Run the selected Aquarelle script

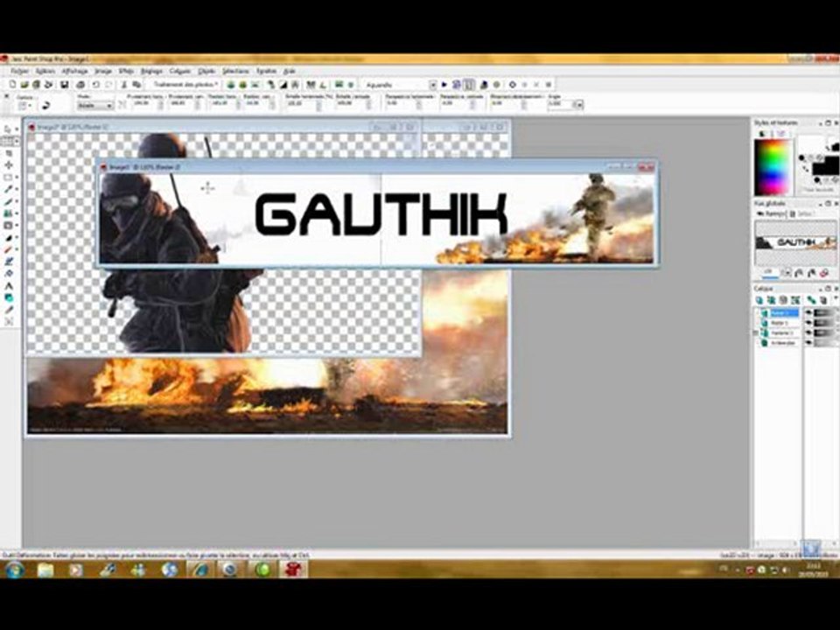point(444,85)
